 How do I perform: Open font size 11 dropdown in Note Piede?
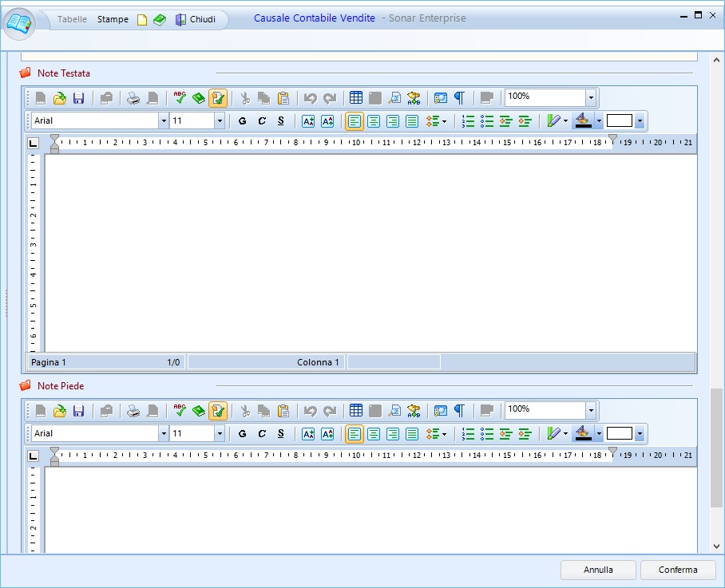coord(220,434)
